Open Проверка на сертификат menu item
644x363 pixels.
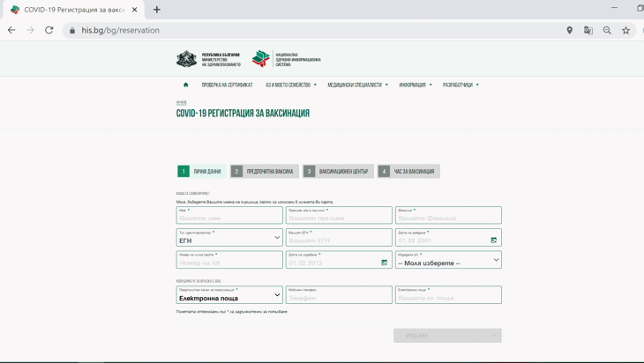point(227,85)
